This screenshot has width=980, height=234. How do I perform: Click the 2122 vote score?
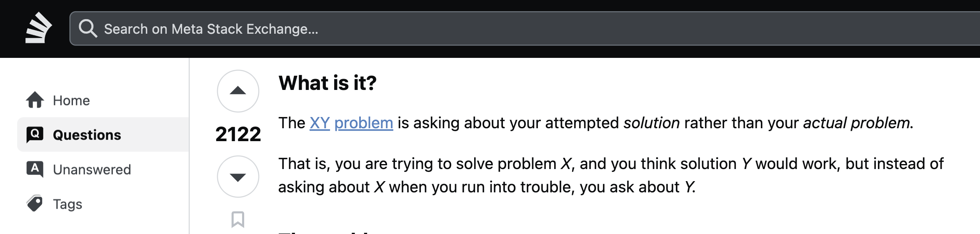tap(238, 134)
